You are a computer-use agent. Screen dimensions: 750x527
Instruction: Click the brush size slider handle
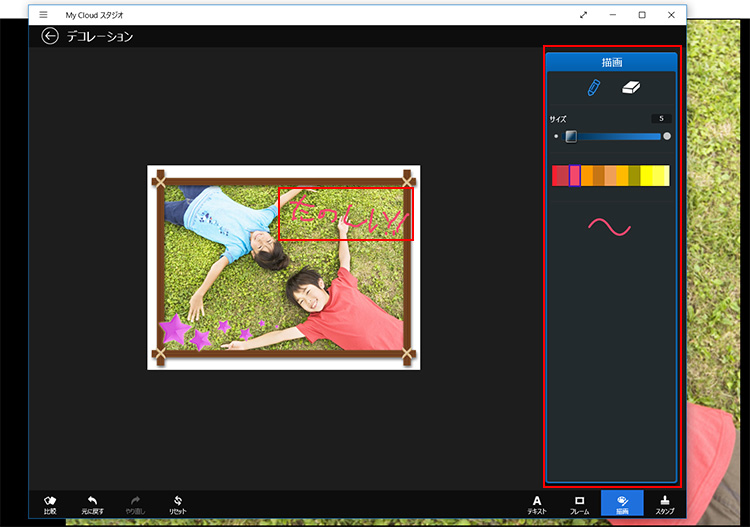[x=571, y=136]
